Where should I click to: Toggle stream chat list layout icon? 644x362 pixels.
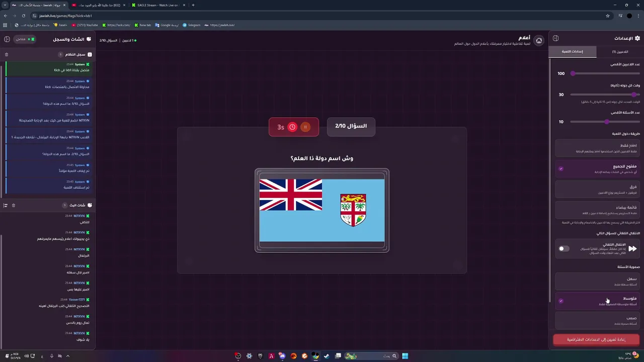(6, 205)
